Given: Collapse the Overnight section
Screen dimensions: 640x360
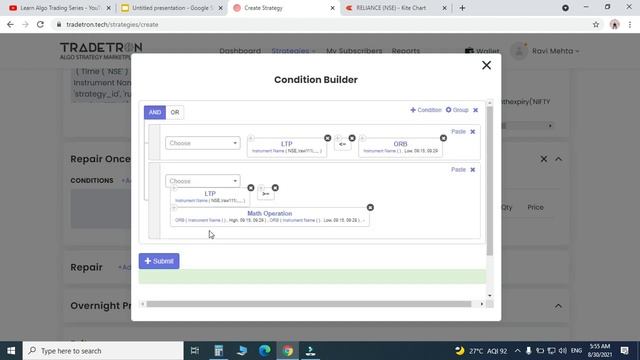Looking at the screenshot, I should (x=558, y=306).
